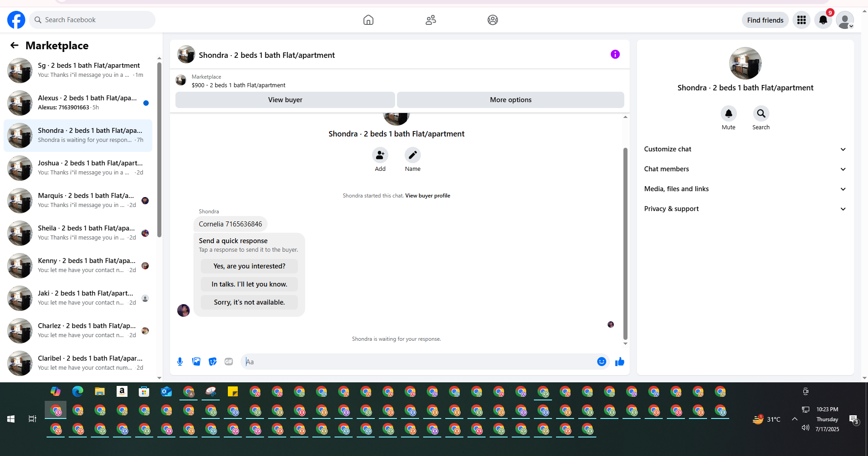Send quick reply 'Sorry, it's not available.'

click(250, 302)
